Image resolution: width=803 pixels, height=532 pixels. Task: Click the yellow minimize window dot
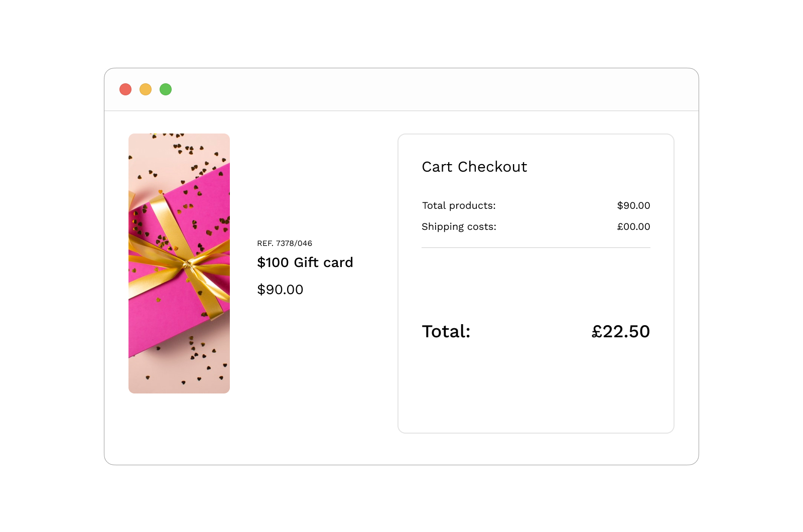pyautogui.click(x=146, y=89)
